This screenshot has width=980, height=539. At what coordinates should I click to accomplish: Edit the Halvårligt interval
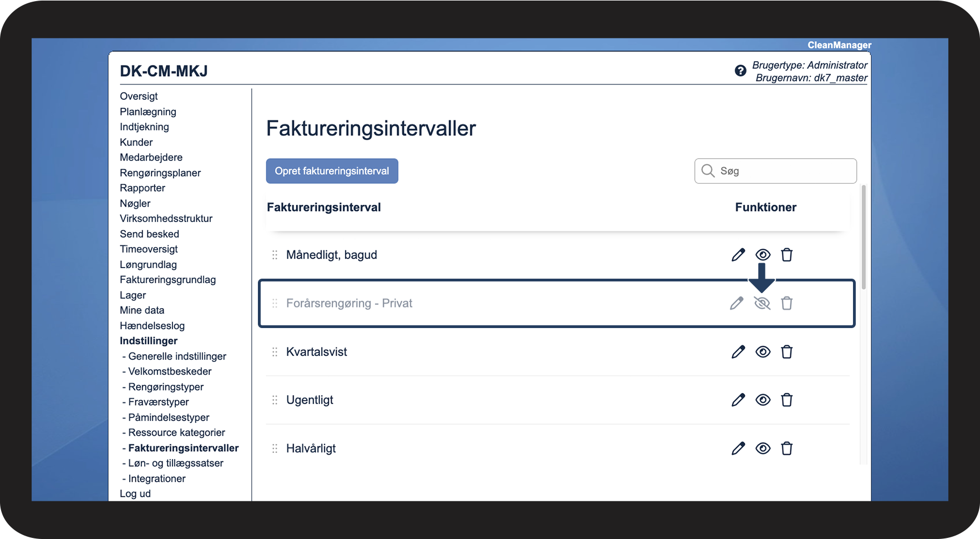pyautogui.click(x=738, y=449)
